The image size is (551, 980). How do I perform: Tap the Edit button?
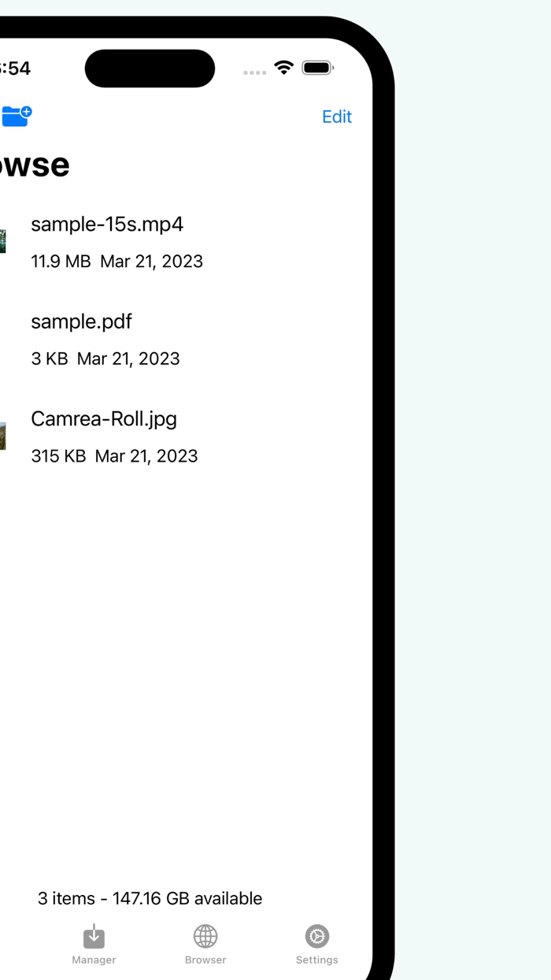(337, 117)
